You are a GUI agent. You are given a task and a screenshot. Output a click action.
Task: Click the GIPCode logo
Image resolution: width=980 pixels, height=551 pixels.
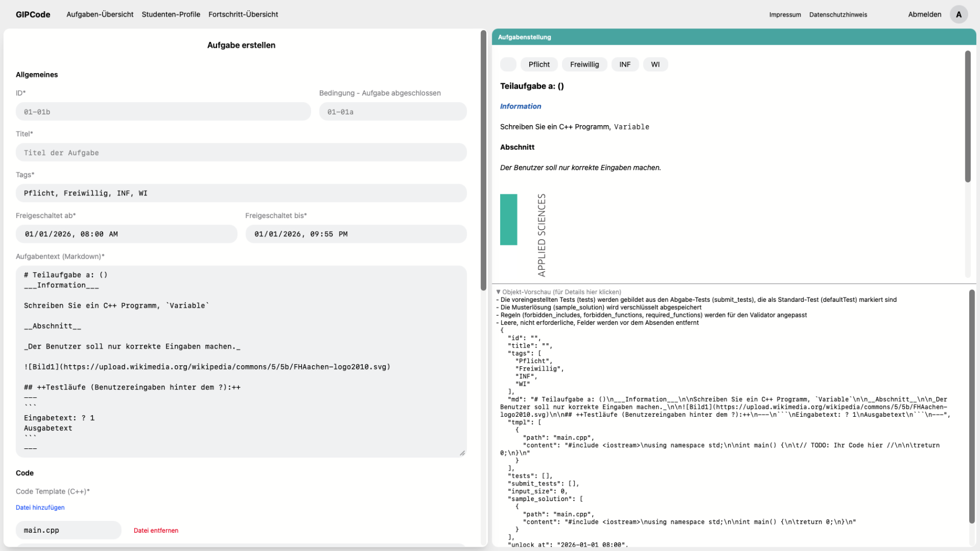[33, 15]
